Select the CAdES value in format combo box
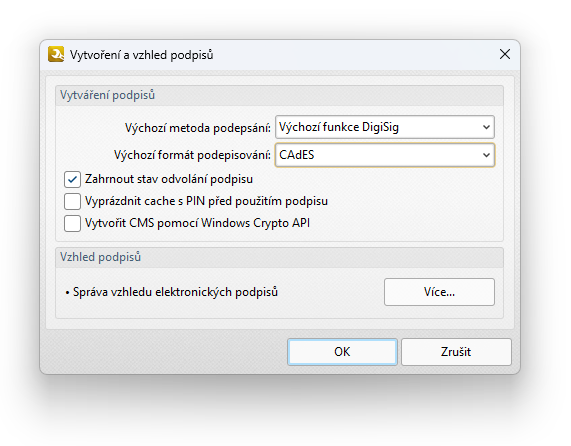This screenshot has width=571, height=446. pos(296,155)
